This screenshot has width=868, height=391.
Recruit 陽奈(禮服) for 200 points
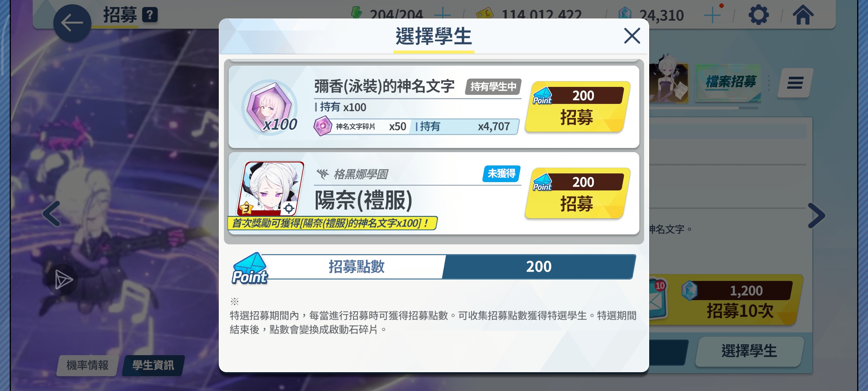(x=578, y=193)
